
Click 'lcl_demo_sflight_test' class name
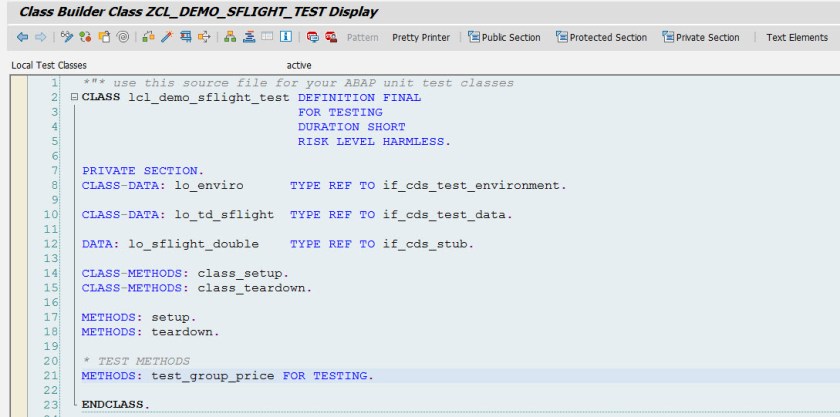209,98
